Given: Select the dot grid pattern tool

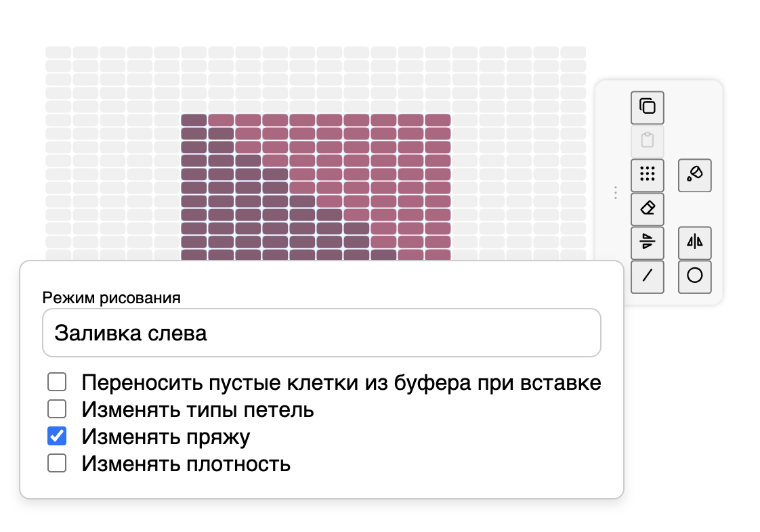Looking at the screenshot, I should [647, 175].
